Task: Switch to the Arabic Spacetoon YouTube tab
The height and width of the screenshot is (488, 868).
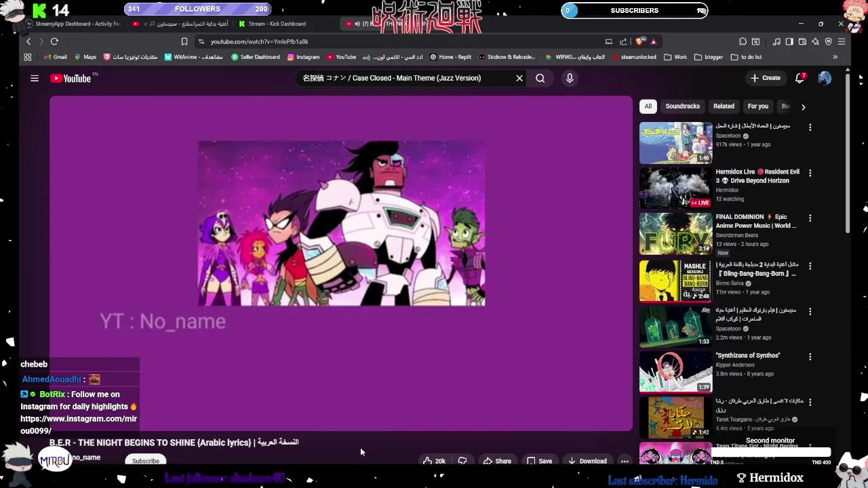Action: (x=182, y=24)
